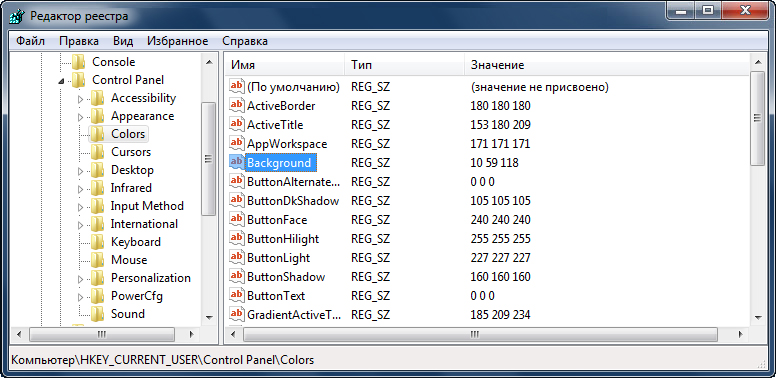The height and width of the screenshot is (378, 776).
Task: Select the Mouse key label in tree
Action: coord(129,260)
